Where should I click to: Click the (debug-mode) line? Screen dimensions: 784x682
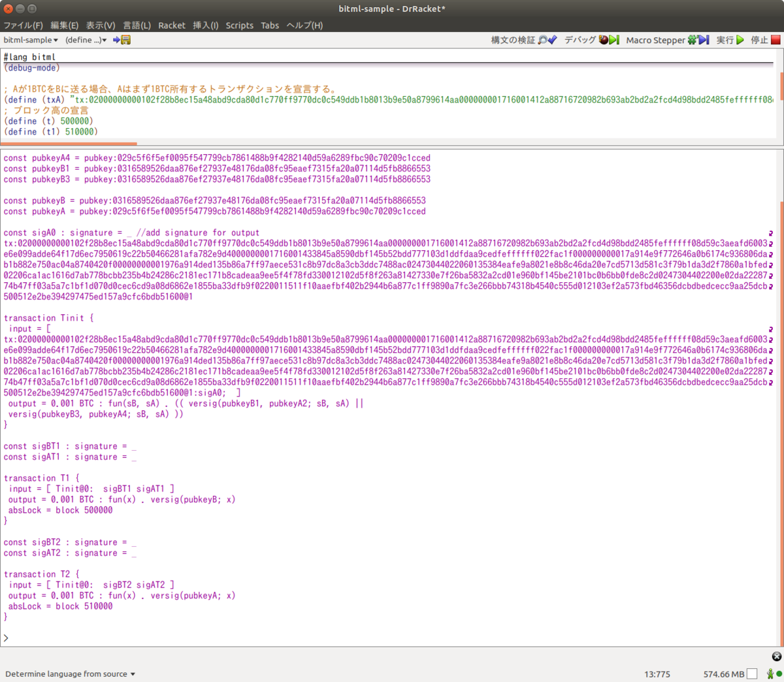pyautogui.click(x=31, y=67)
